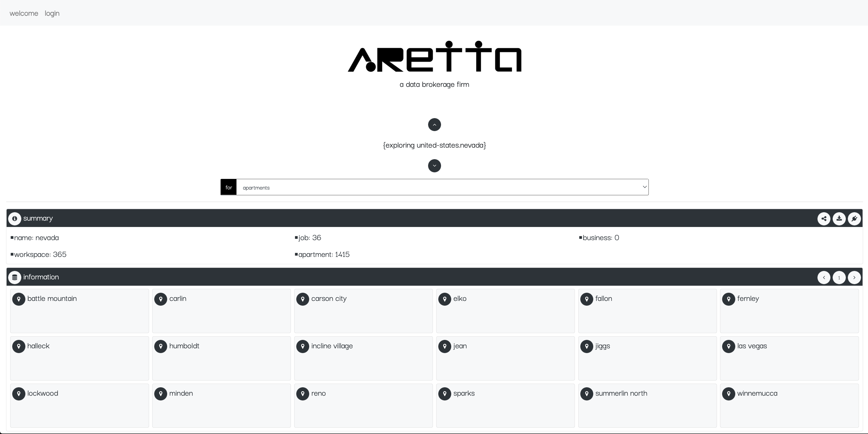Collapse with the up chevron button
This screenshot has height=434, width=868.
click(x=434, y=125)
